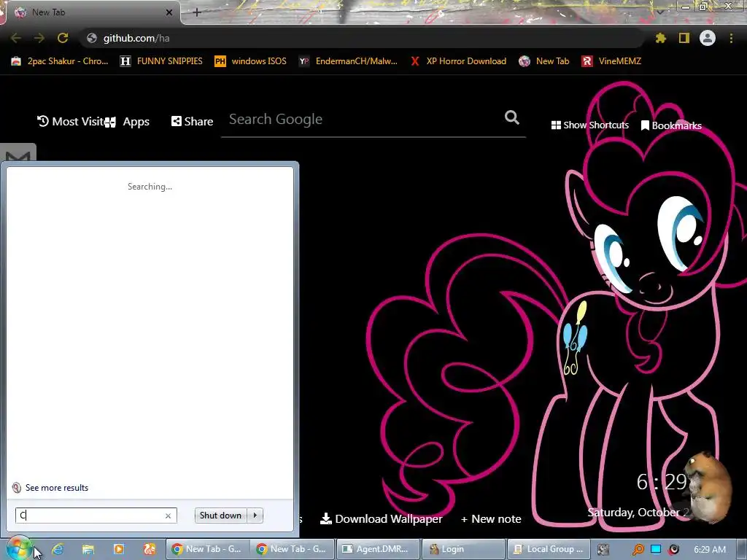This screenshot has width=747, height=560.
Task: Switch to Login taskbar window
Action: click(462, 549)
